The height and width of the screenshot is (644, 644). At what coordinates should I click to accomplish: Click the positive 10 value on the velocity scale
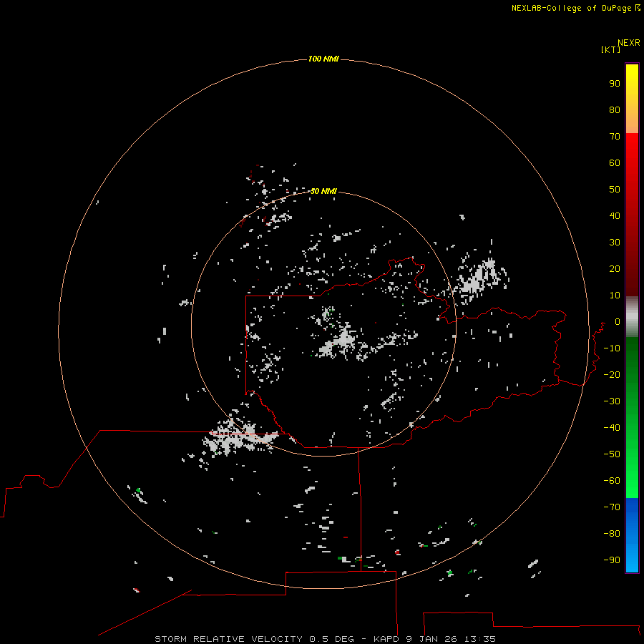[615, 296]
